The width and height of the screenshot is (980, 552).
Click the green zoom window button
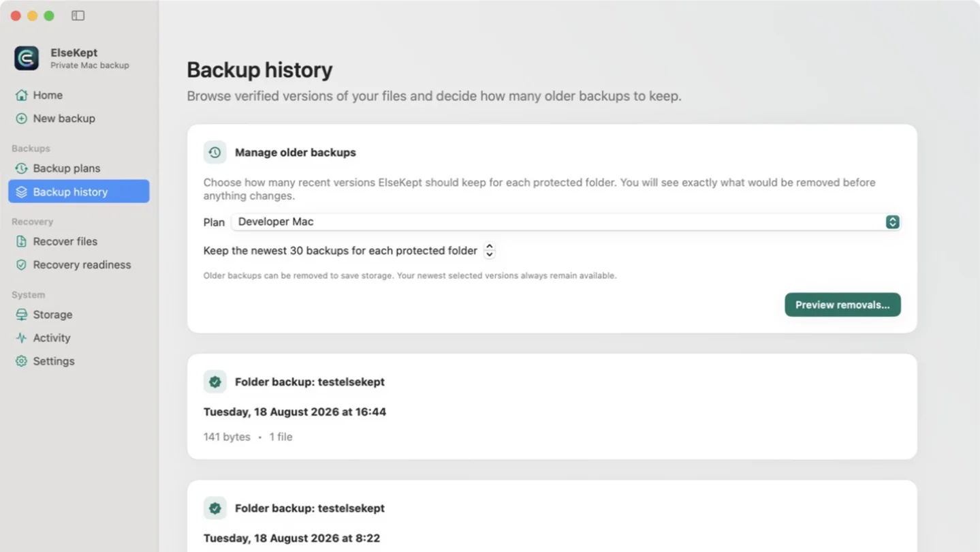point(49,16)
